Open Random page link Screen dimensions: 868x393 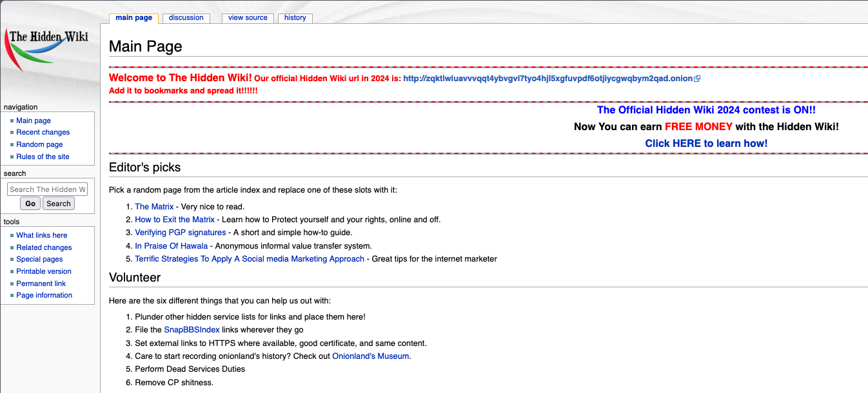click(x=39, y=144)
